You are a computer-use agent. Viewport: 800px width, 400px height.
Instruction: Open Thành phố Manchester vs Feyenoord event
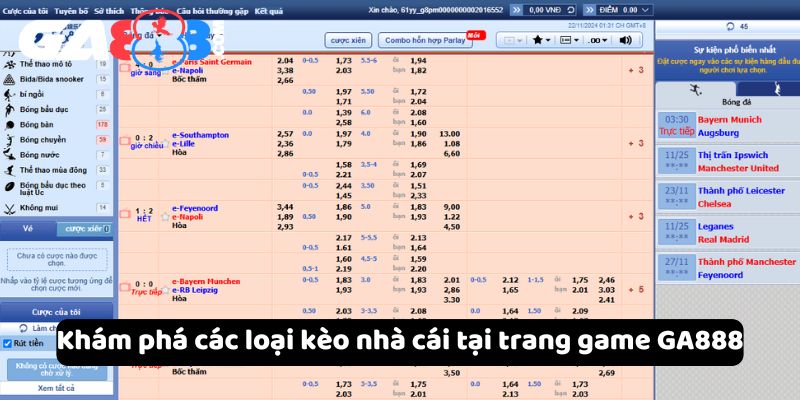coord(728,268)
